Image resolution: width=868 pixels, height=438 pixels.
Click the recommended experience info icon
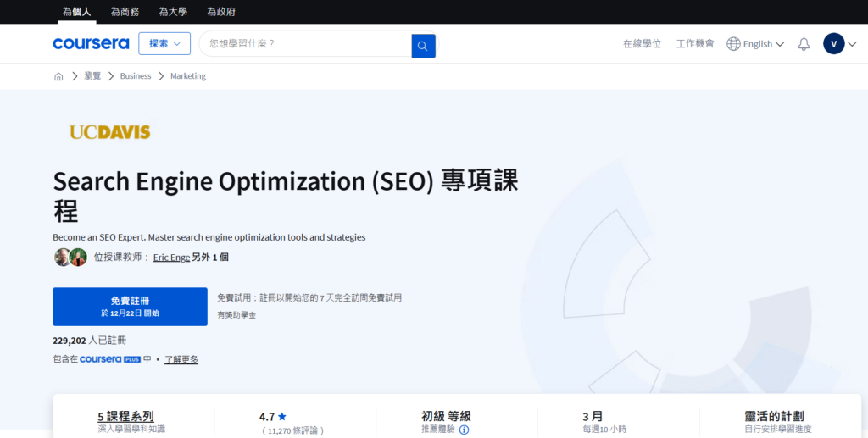[x=464, y=430]
